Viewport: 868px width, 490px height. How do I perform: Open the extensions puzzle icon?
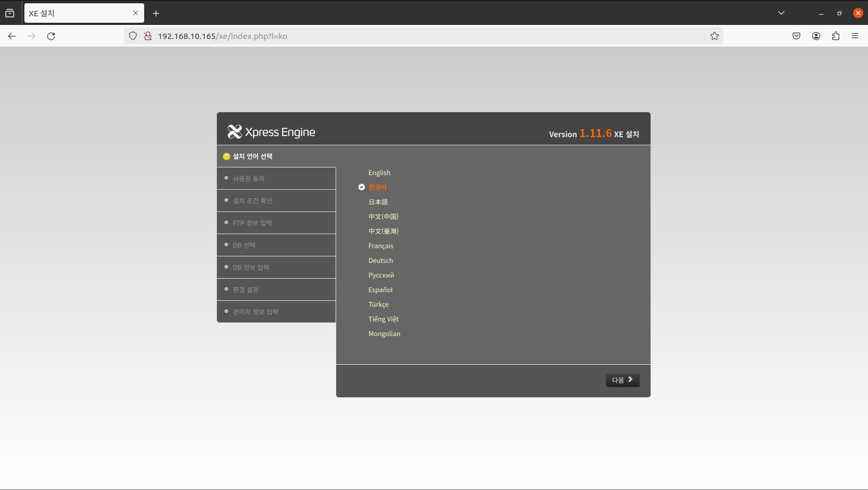[835, 36]
